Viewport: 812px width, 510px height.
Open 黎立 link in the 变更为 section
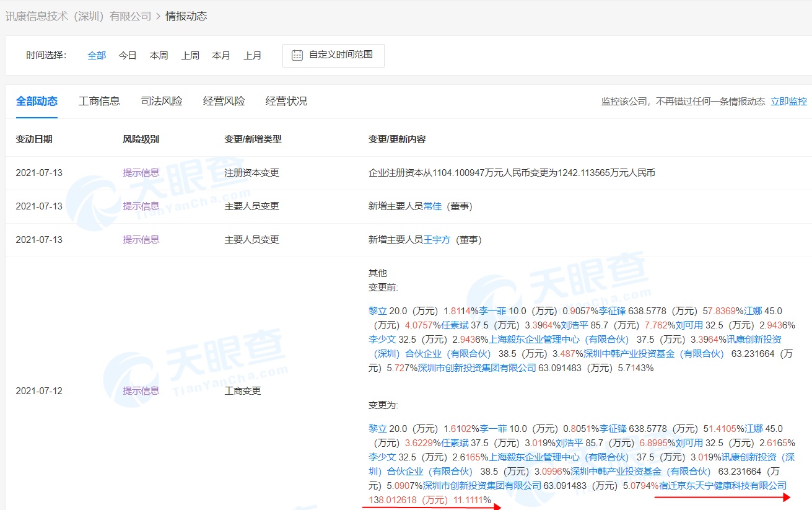pyautogui.click(x=377, y=429)
